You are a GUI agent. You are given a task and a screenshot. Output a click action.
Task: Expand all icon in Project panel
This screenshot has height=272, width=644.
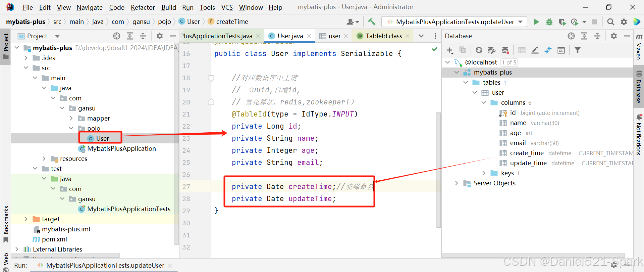click(x=130, y=36)
